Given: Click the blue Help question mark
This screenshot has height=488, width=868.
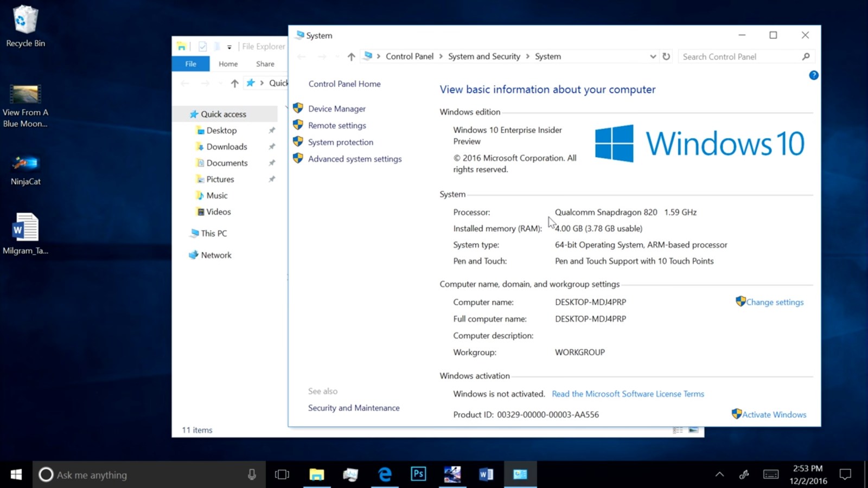Looking at the screenshot, I should (x=814, y=75).
